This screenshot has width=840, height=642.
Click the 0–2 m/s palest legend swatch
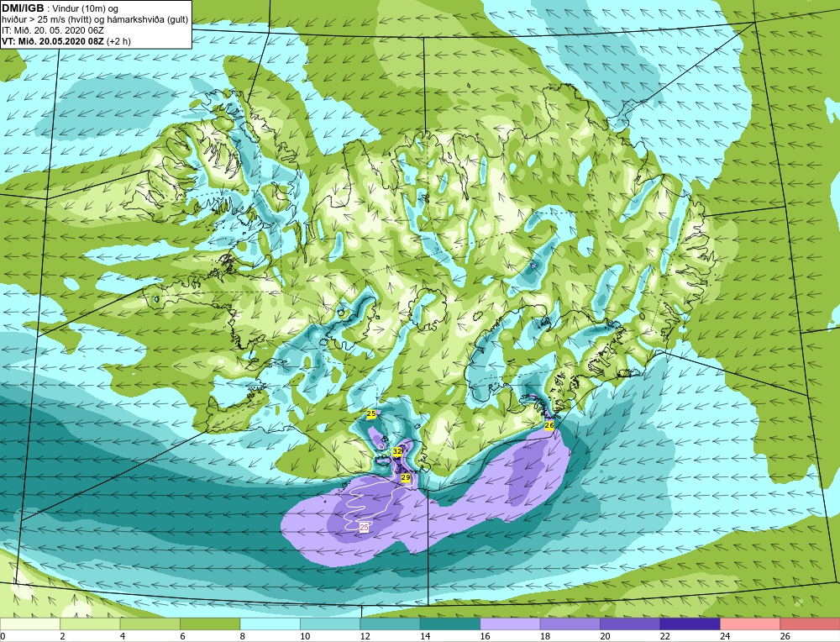click(x=30, y=624)
